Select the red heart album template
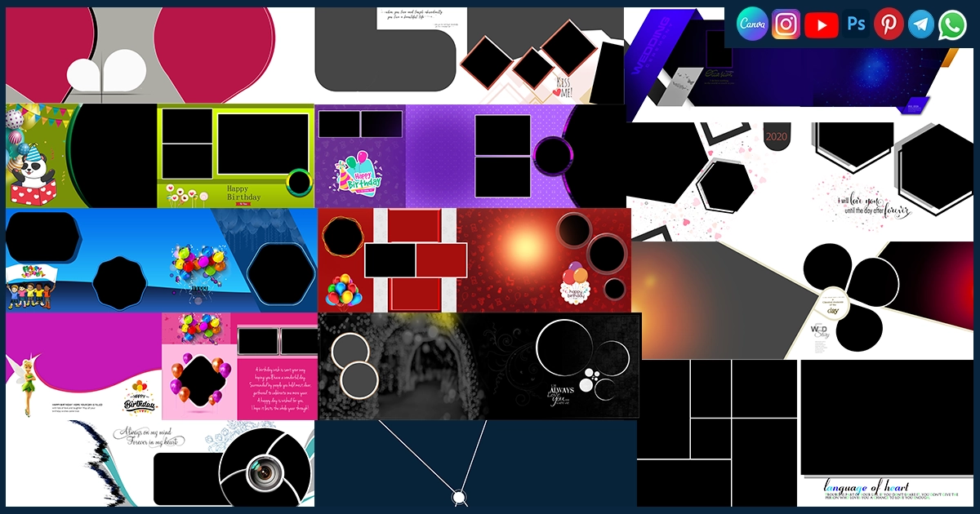The width and height of the screenshot is (980, 514). (159, 55)
